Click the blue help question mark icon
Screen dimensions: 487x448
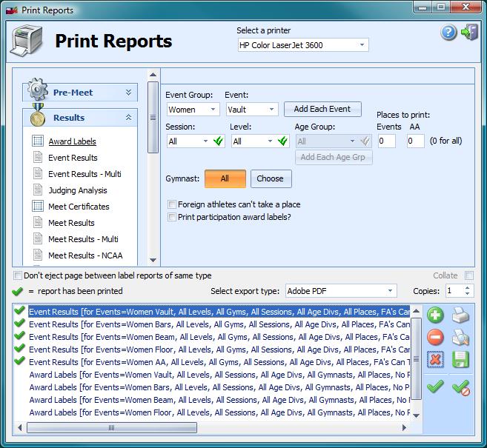[x=448, y=33]
